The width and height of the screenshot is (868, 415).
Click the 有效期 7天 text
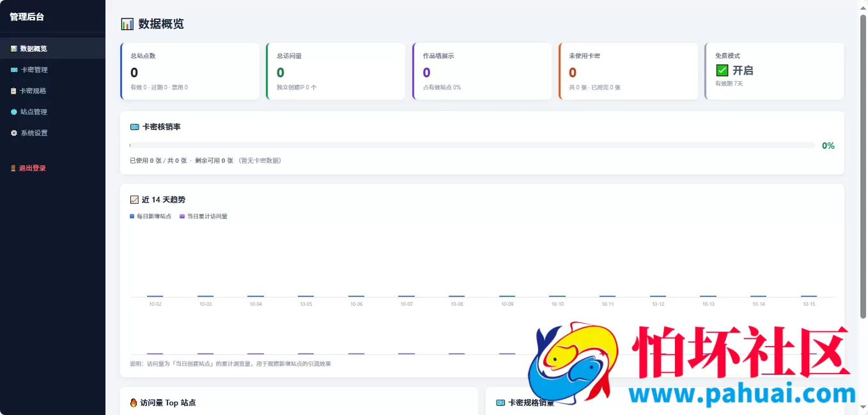point(729,84)
